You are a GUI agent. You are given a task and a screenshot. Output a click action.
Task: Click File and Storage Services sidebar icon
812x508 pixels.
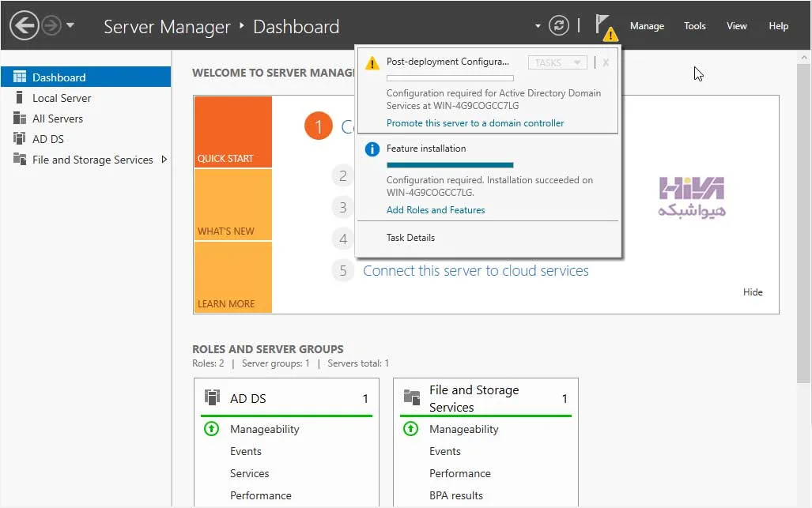click(20, 159)
